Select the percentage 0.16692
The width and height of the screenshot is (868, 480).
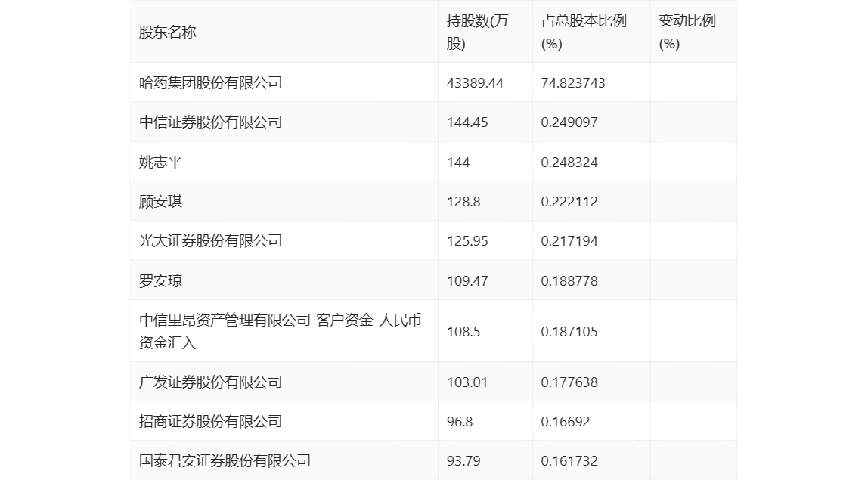click(x=566, y=421)
